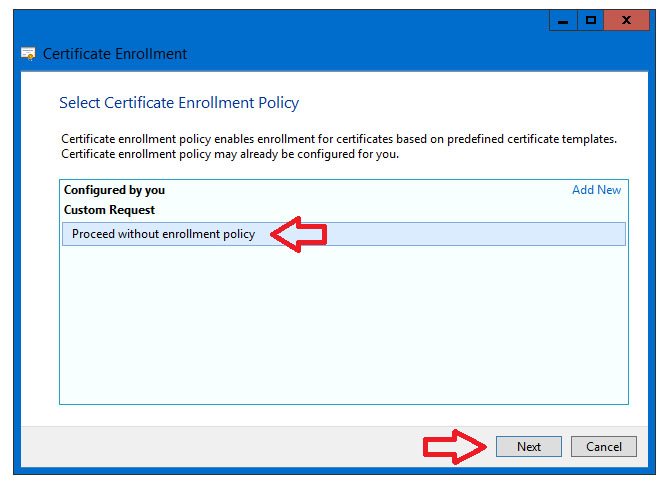
Task: Click the Select Certificate Enrollment Policy heading
Action: [179, 103]
